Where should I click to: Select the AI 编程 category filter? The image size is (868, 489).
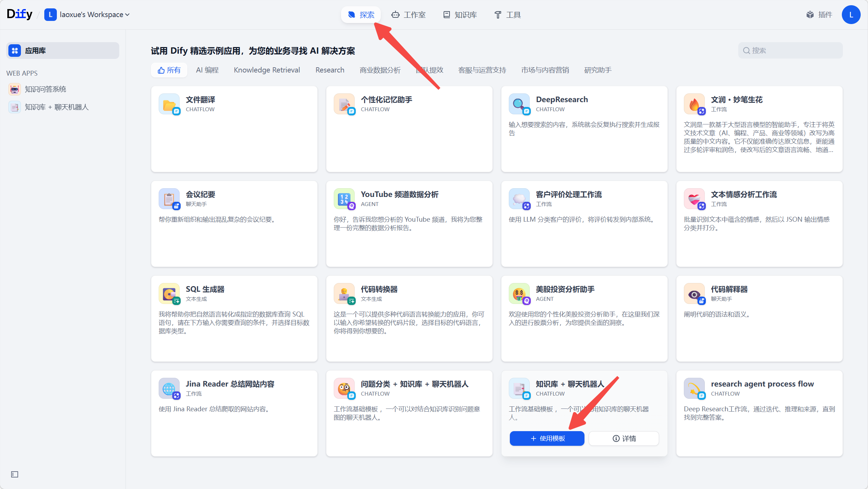pyautogui.click(x=207, y=70)
